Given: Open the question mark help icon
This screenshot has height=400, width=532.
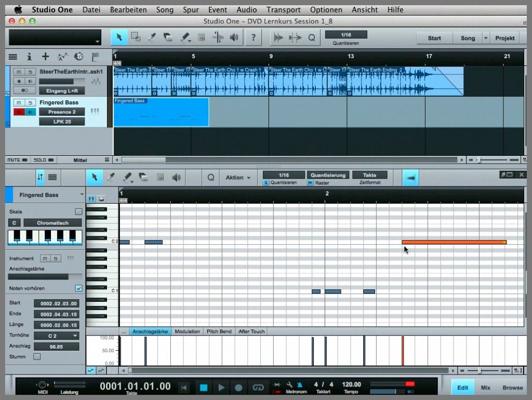Looking at the screenshot, I should click(253, 37).
